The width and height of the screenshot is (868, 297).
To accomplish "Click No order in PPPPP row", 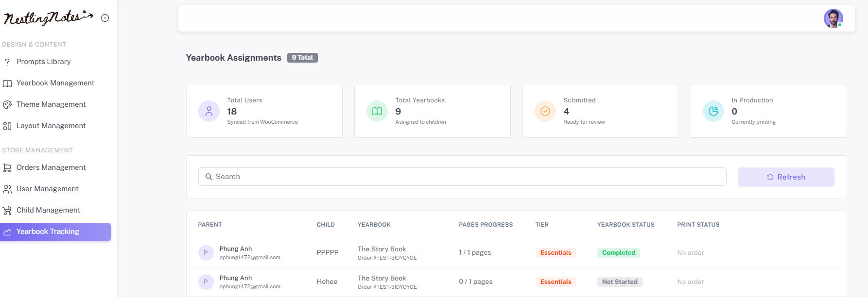I will 691,253.
